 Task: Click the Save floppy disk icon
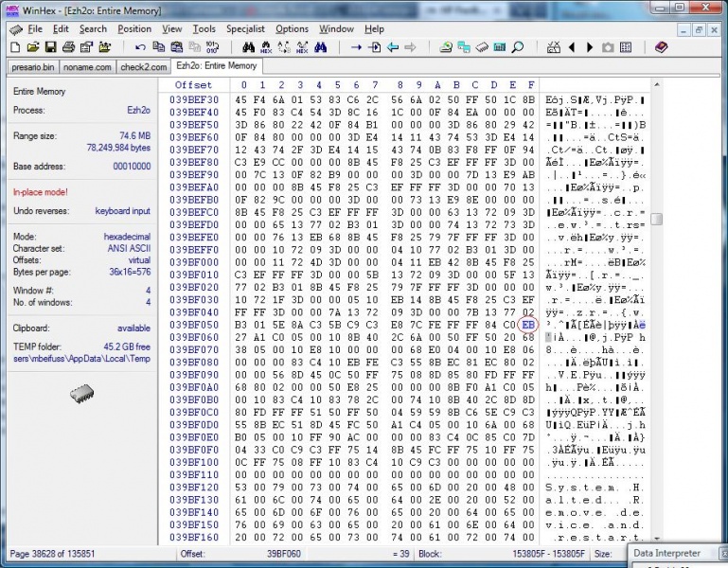pyautogui.click(x=50, y=47)
